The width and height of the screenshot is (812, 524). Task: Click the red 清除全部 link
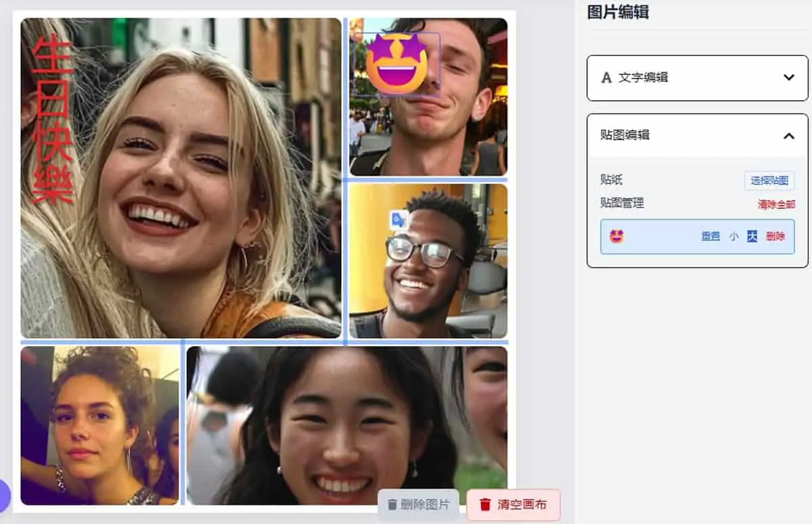[x=776, y=204]
